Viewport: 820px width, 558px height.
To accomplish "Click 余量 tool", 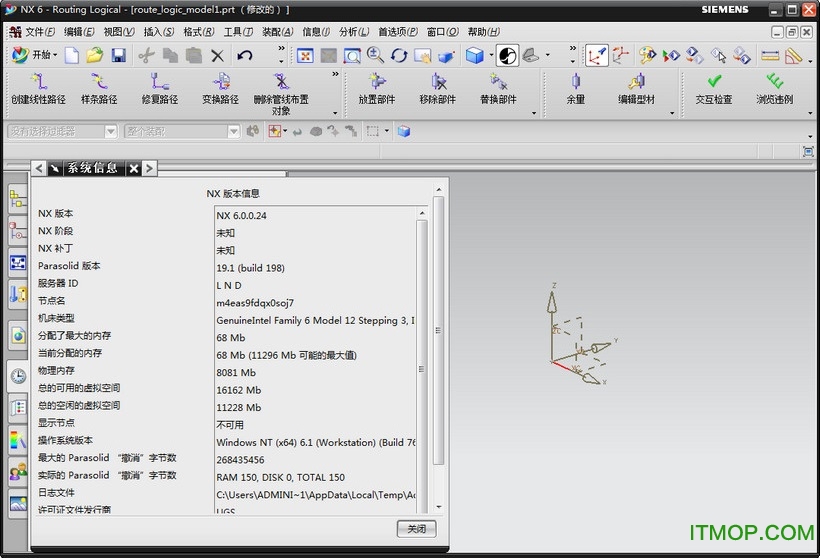I will tap(576, 89).
